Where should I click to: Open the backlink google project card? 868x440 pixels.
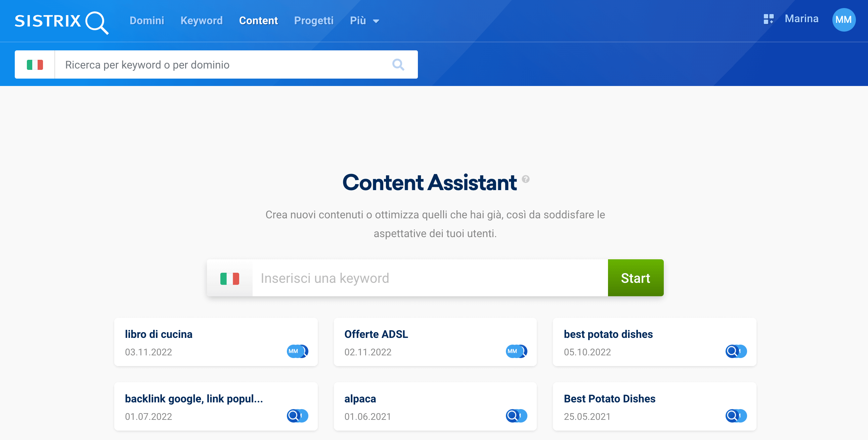(x=216, y=406)
